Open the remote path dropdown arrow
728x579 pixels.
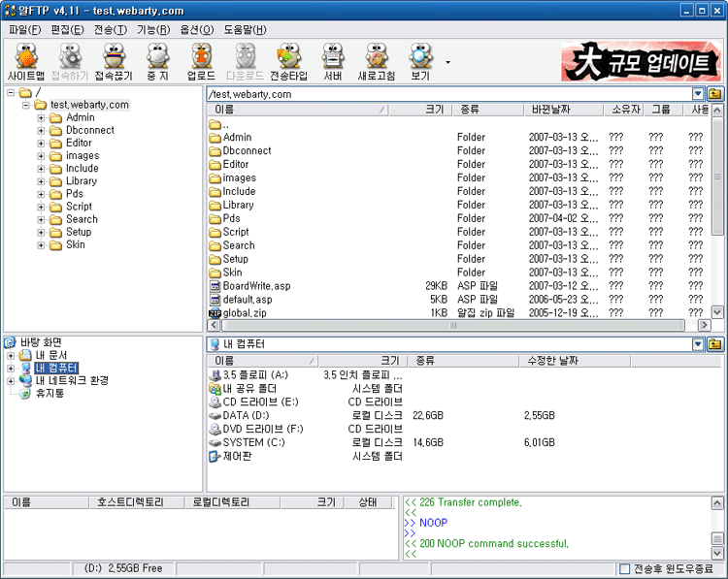click(698, 94)
